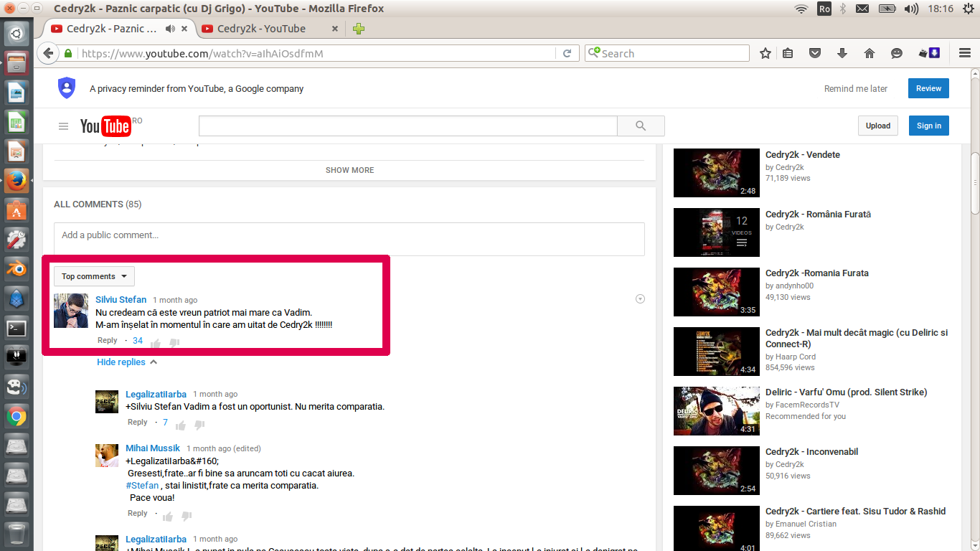Screen dimensions: 980x551
Task: Click the Firefox address bar URL
Action: pyautogui.click(x=202, y=54)
